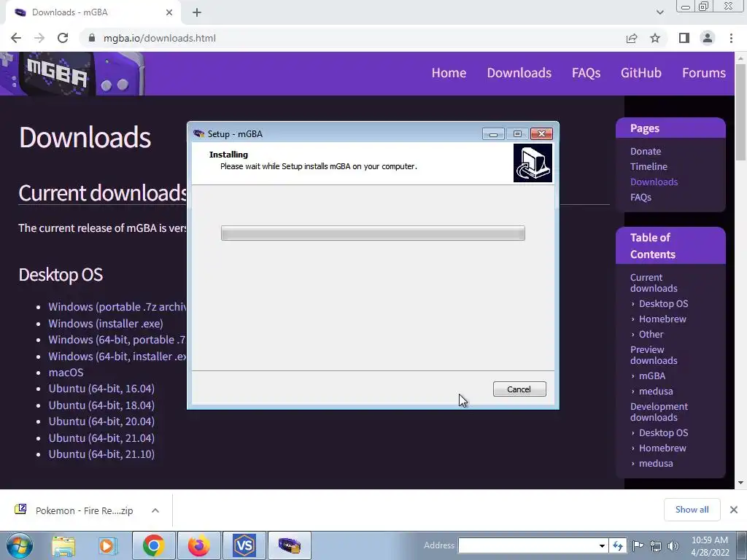Click the mGBA logo in site header
Screen dimensions: 747x560
pos(72,74)
